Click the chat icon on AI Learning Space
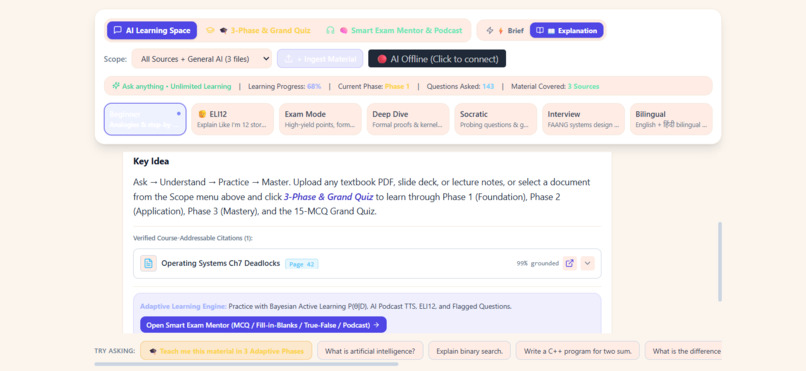The image size is (806, 371). pos(118,30)
